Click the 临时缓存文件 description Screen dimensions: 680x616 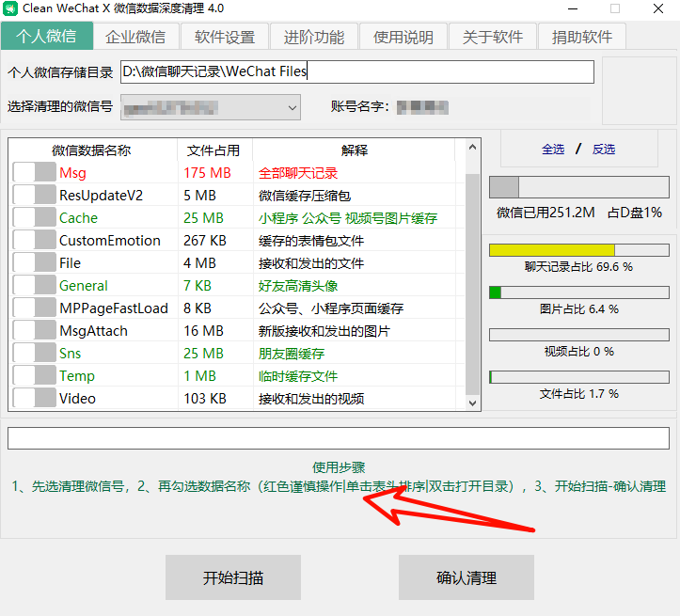click(298, 376)
